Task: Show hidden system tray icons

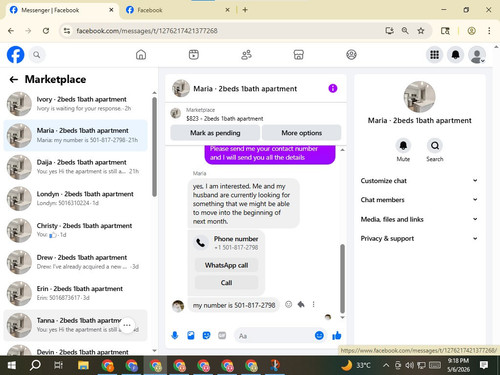Action: pos(386,366)
